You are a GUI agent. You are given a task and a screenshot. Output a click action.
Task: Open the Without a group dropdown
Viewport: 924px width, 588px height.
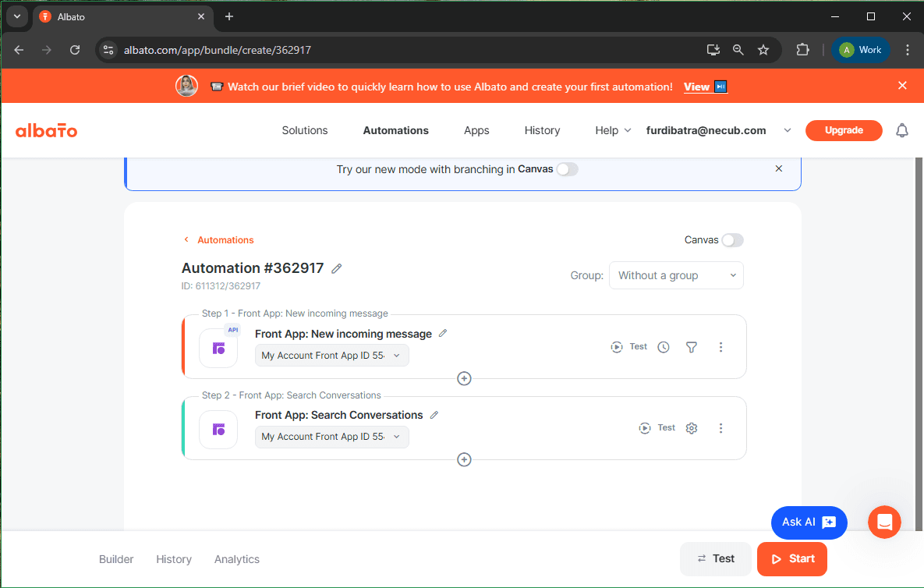675,275
